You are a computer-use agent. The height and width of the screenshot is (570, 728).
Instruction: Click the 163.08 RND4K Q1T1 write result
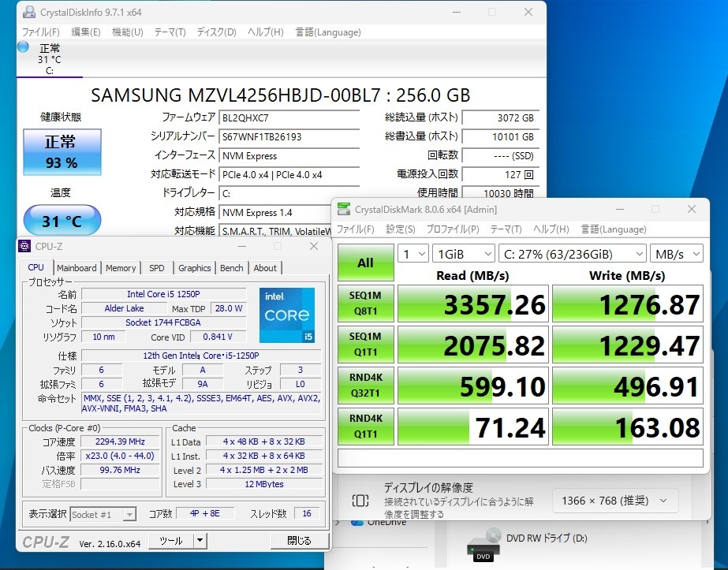[x=627, y=427]
